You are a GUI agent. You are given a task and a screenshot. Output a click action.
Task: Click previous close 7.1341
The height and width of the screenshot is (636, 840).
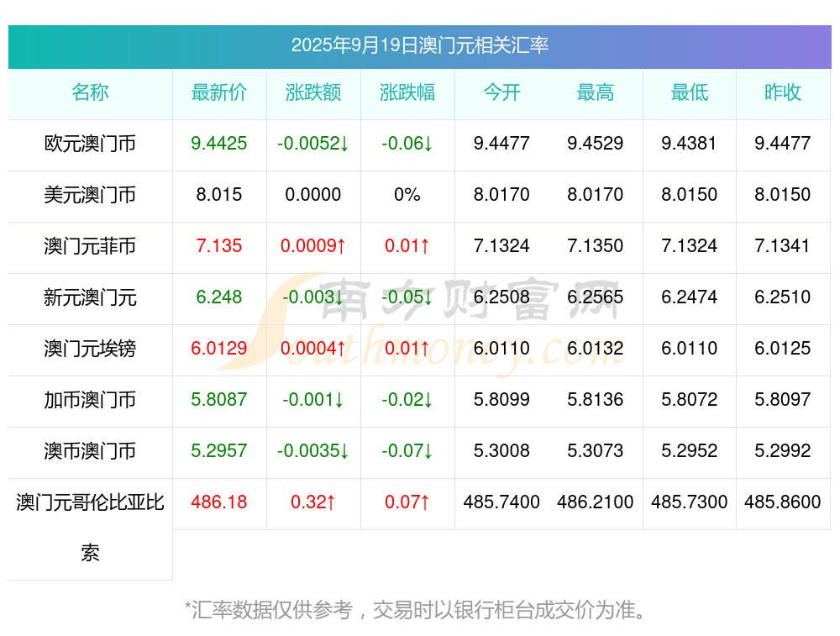[x=782, y=245]
